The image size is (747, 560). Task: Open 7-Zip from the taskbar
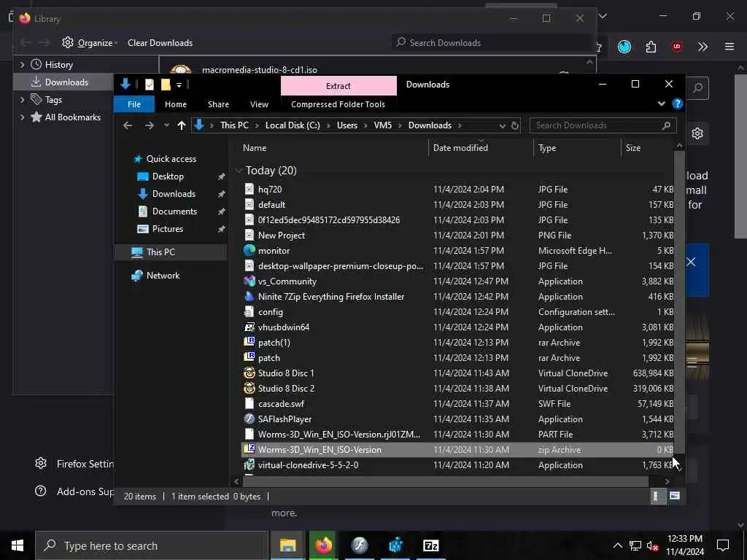click(x=430, y=545)
